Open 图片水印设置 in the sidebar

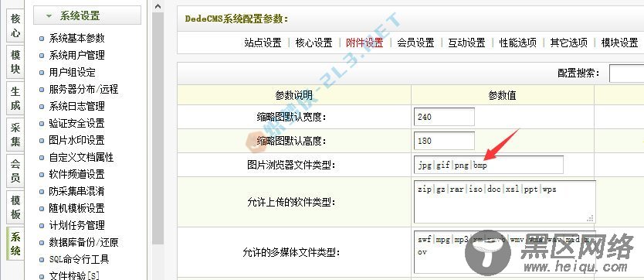pos(76,140)
